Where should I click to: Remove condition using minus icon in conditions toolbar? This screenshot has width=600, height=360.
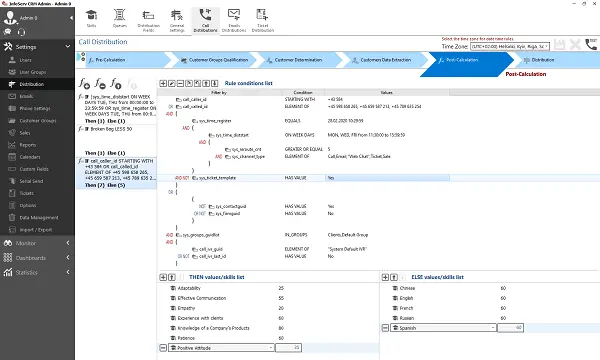[x=180, y=83]
